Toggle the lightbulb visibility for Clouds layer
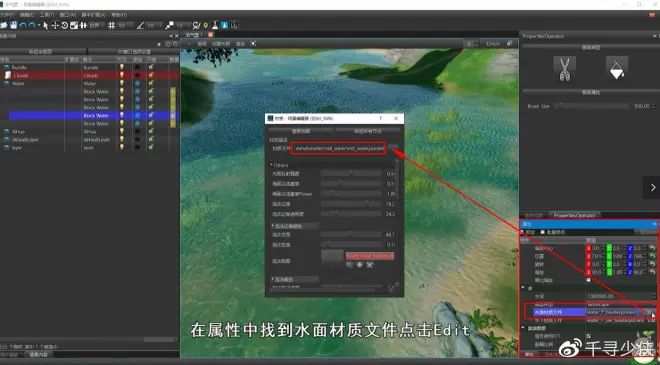Viewport: 660px width, 365px height. [122, 75]
